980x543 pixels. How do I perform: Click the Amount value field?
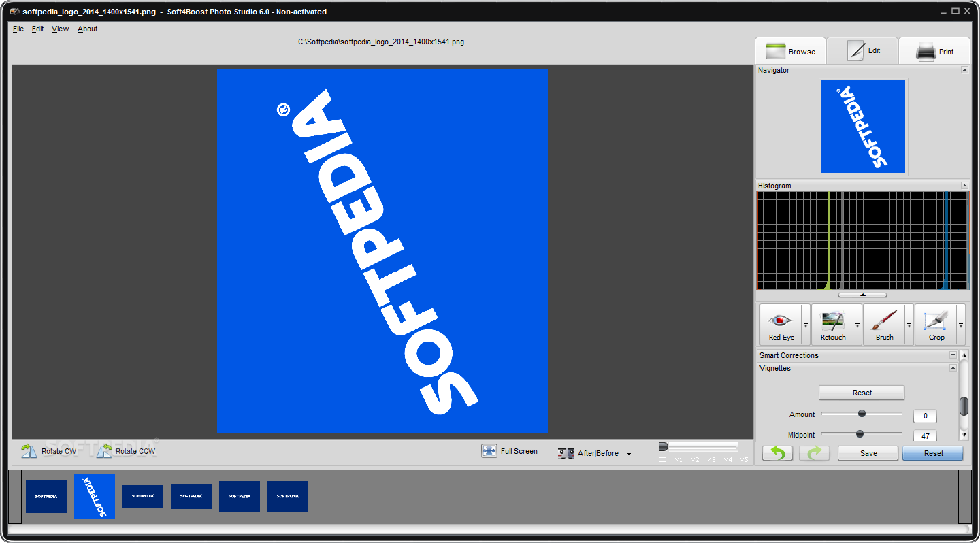(x=926, y=416)
